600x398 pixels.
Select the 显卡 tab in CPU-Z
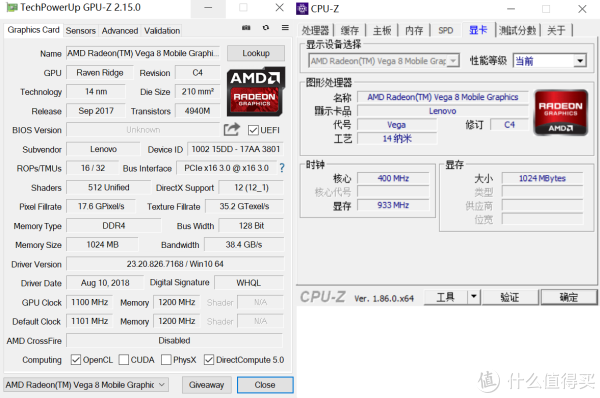coord(478,29)
